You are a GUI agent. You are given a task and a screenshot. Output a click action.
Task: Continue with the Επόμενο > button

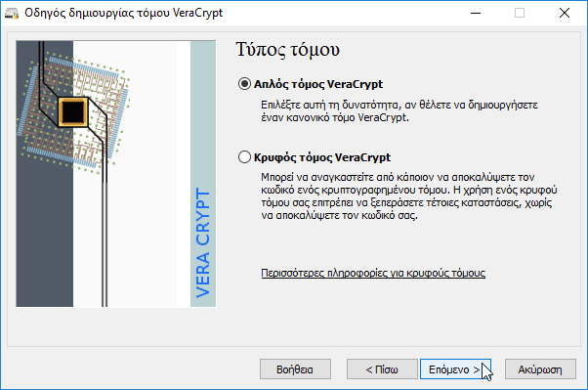[x=455, y=369]
